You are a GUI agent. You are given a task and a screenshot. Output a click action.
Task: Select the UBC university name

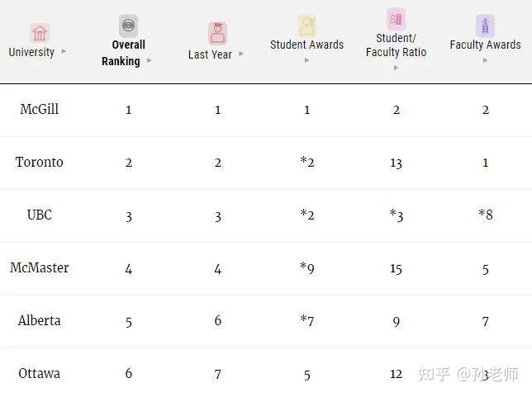click(x=40, y=215)
